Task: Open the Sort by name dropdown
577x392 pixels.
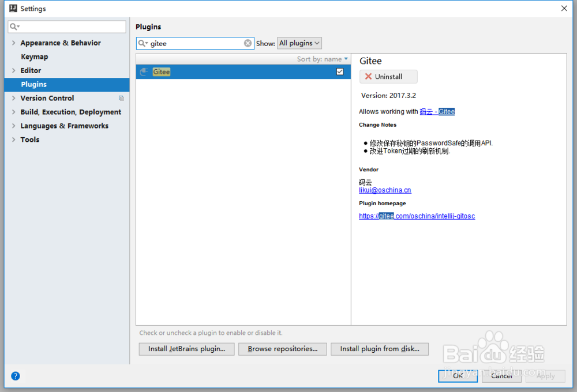Action: (323, 59)
